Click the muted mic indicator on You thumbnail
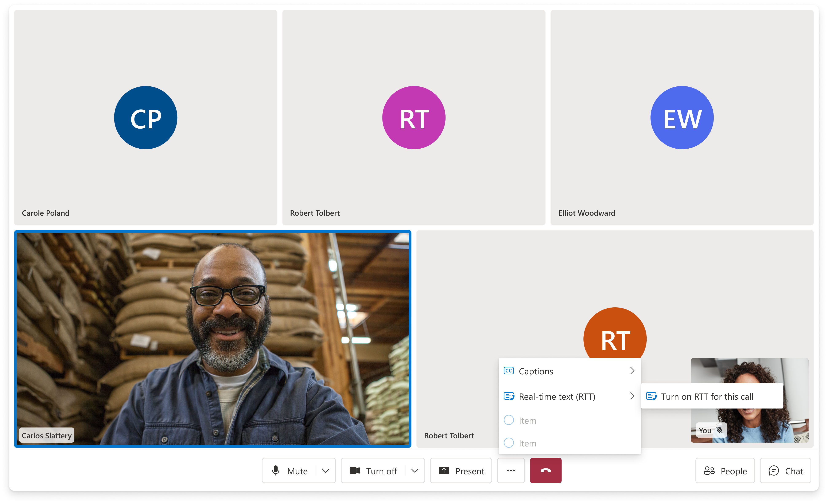Screen dimensions: 828x504 point(719,430)
